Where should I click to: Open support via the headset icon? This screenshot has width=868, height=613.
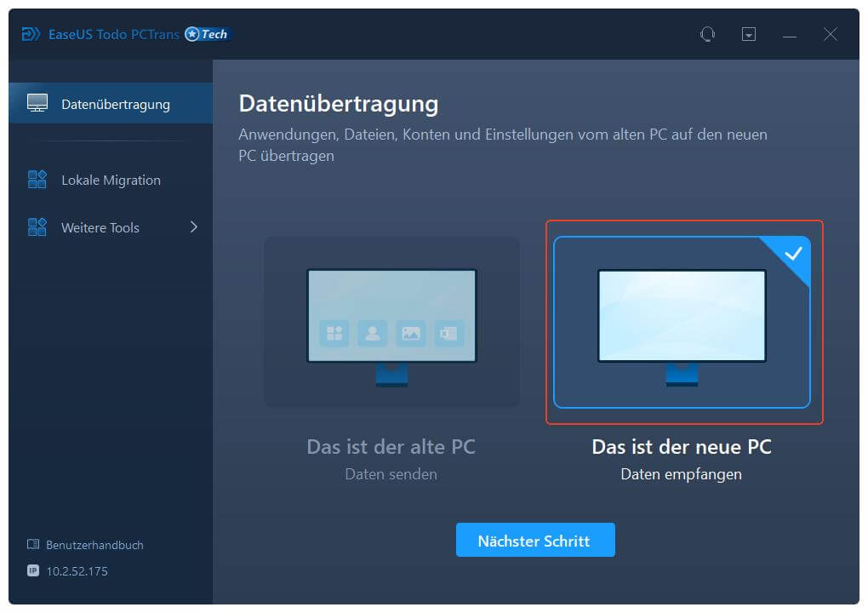[x=707, y=34]
